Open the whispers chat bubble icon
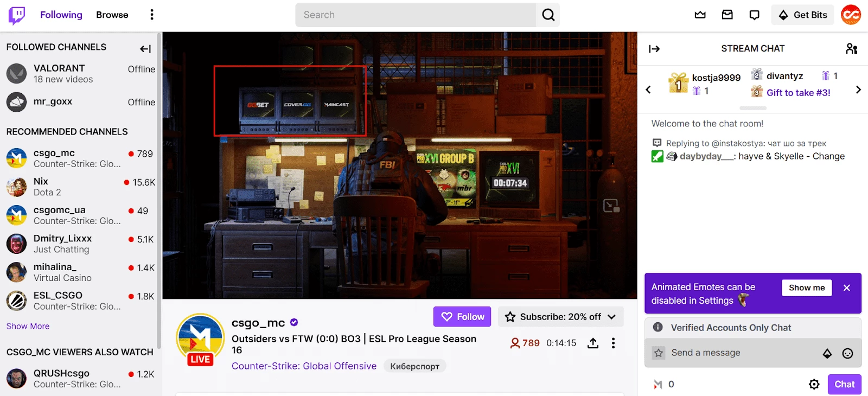868x396 pixels. [754, 15]
